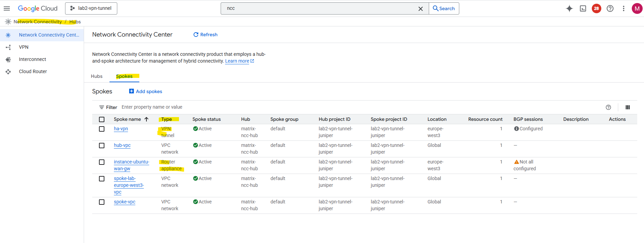Open the lab2-vpn-tunnel project selector
Viewport: 644px width, 243px height.
point(91,8)
